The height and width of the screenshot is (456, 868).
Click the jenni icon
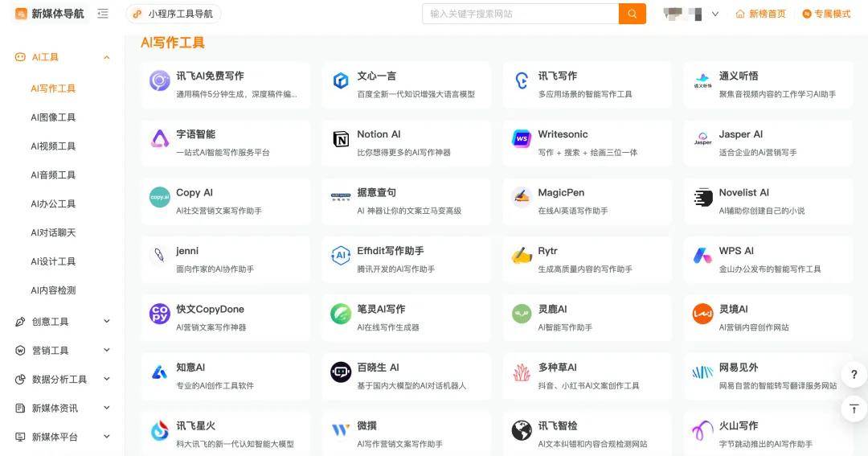(159, 256)
